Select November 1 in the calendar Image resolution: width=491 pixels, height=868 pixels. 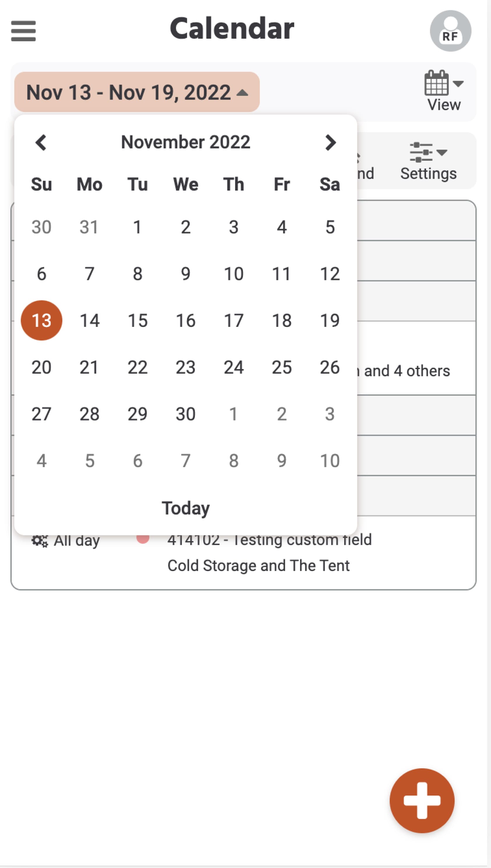pyautogui.click(x=137, y=227)
